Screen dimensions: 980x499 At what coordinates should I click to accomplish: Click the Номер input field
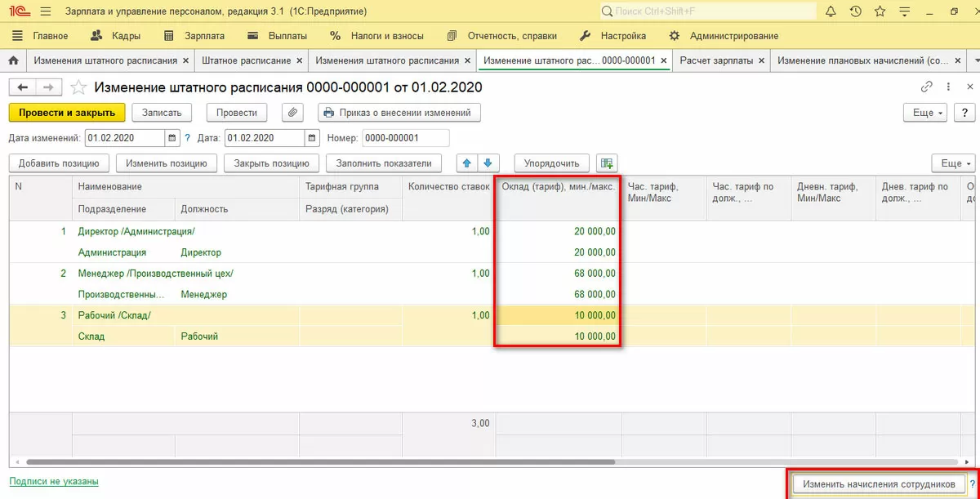click(405, 138)
